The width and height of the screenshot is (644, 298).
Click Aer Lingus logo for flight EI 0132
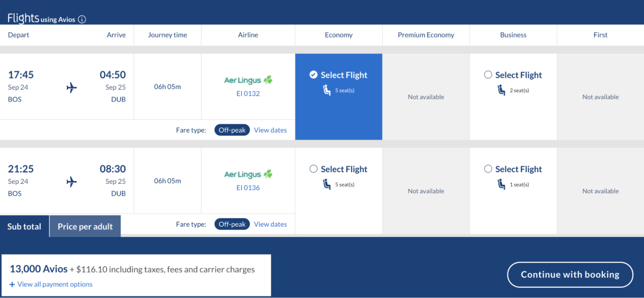(248, 81)
